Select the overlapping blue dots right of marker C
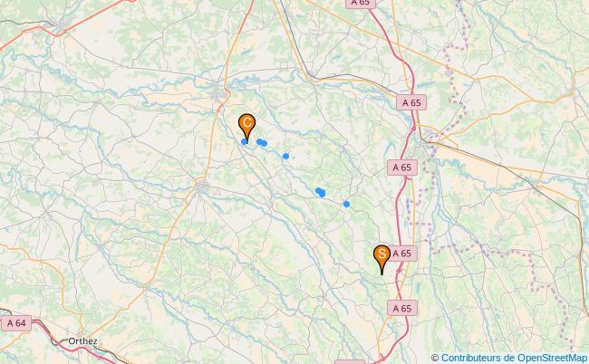589x364 pixels. pyautogui.click(x=262, y=142)
